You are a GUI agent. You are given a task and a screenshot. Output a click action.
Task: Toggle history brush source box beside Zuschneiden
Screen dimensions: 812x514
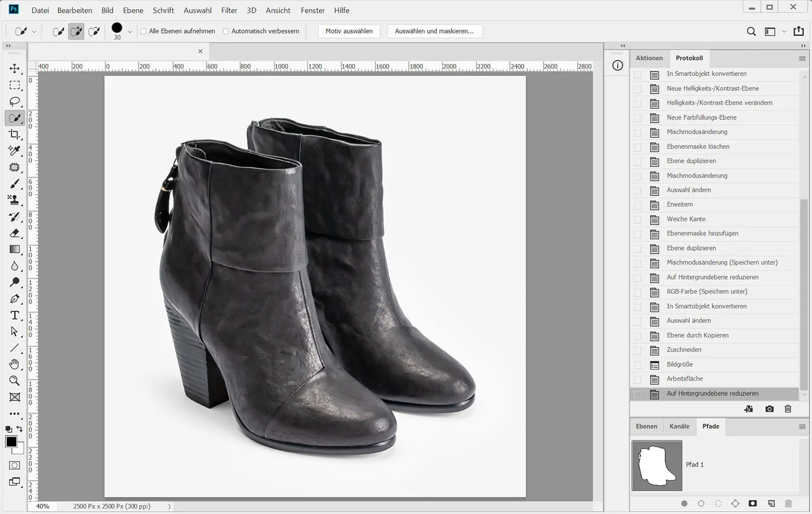pos(638,350)
